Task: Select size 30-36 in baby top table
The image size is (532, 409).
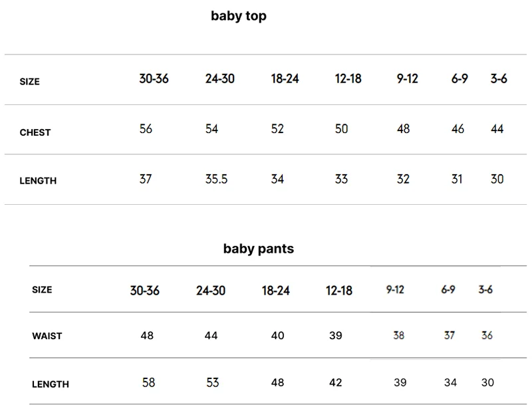Action: click(x=154, y=78)
